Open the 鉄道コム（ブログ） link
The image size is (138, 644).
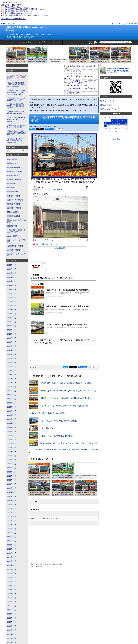(106, 105)
